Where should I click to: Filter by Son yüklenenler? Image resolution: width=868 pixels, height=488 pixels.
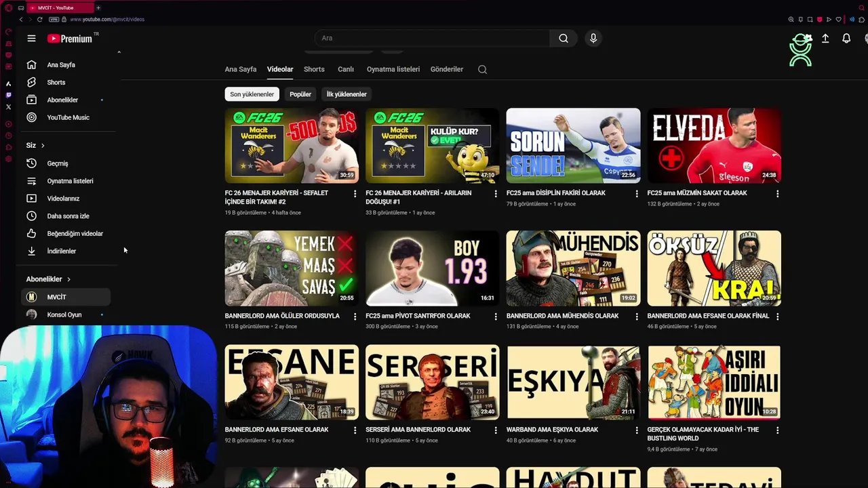pyautogui.click(x=252, y=94)
